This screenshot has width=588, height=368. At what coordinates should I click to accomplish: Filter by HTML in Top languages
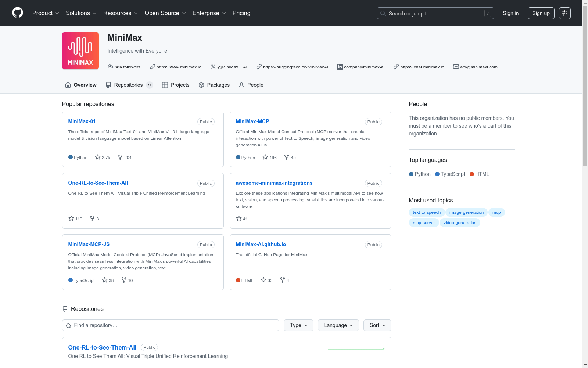pyautogui.click(x=480, y=174)
